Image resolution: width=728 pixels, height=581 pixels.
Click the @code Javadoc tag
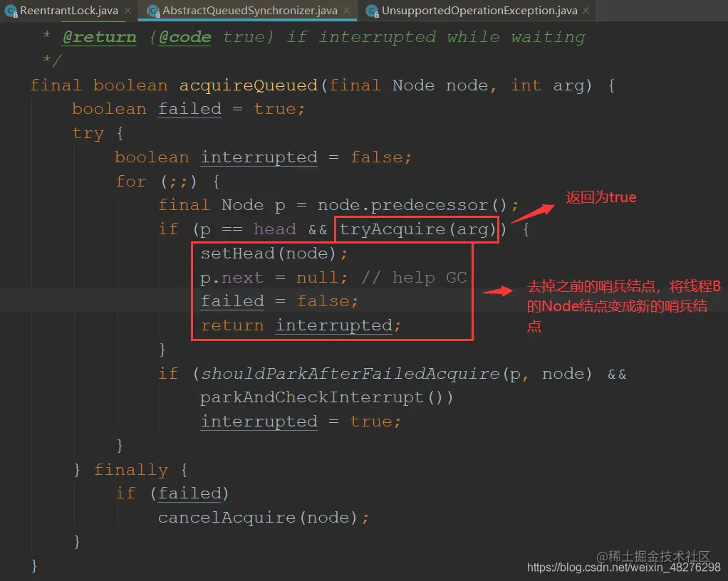pos(184,37)
